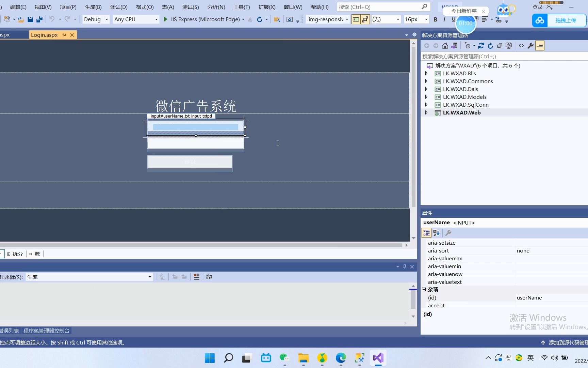588x368 pixels.
Task: Click the Undo arrow icon
Action: pos(52,19)
